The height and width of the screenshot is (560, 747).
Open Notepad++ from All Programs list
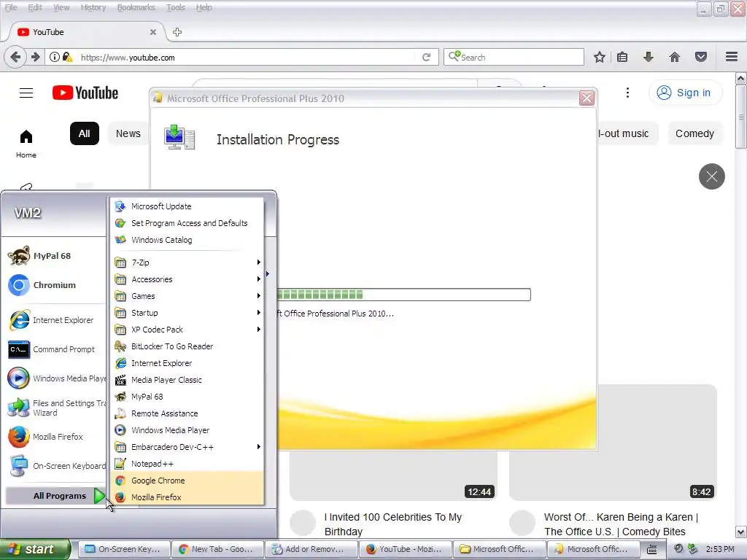point(187,464)
